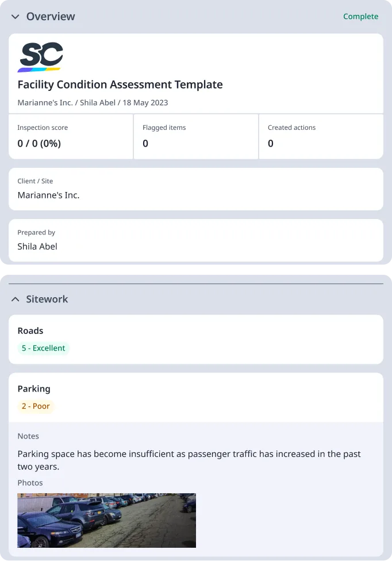The image size is (392, 561).
Task: Click the Parking item heading
Action: point(34,389)
